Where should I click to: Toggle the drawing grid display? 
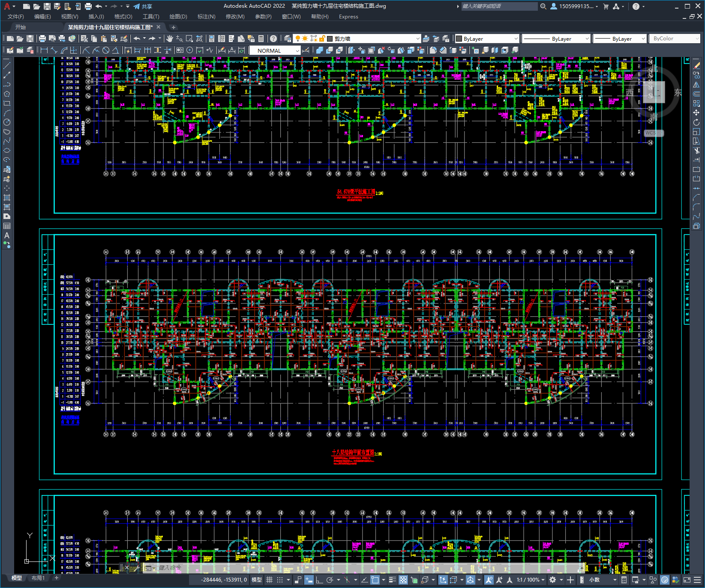tap(270, 580)
